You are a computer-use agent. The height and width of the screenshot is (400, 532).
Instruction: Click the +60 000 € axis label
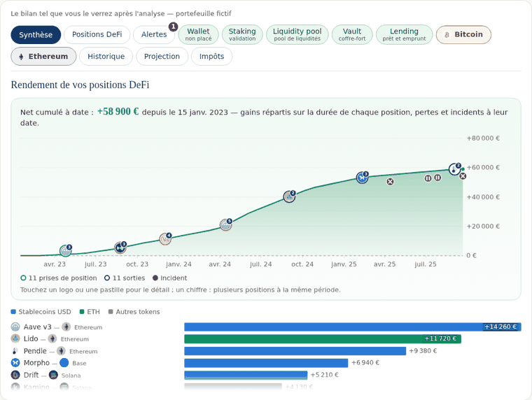coord(483,167)
